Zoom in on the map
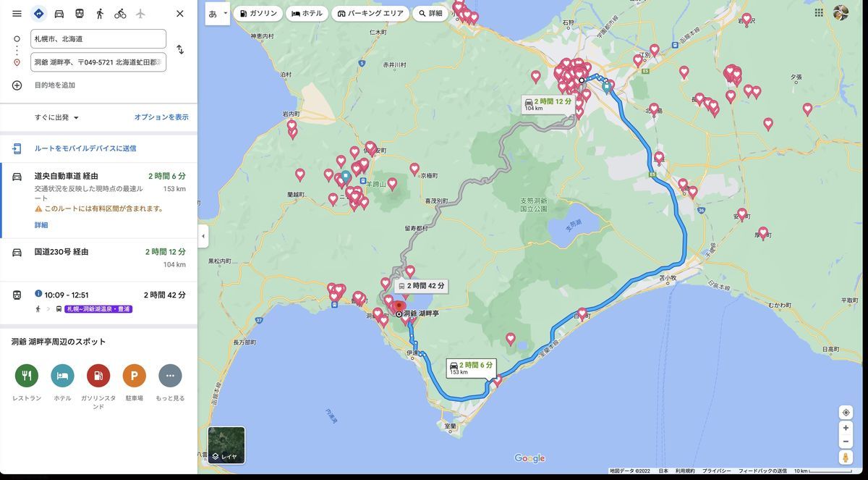The image size is (868, 480). [846, 428]
